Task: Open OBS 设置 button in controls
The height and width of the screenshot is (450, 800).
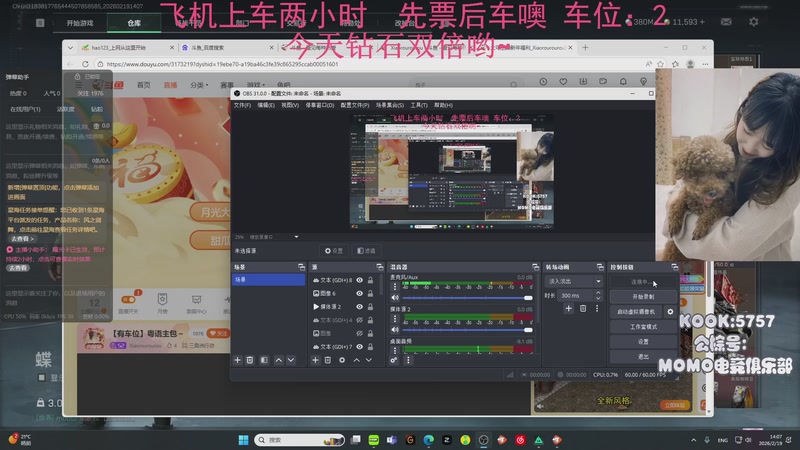Action: coord(643,341)
